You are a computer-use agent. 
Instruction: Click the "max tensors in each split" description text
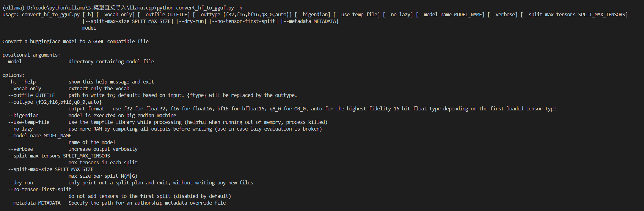click(103, 162)
